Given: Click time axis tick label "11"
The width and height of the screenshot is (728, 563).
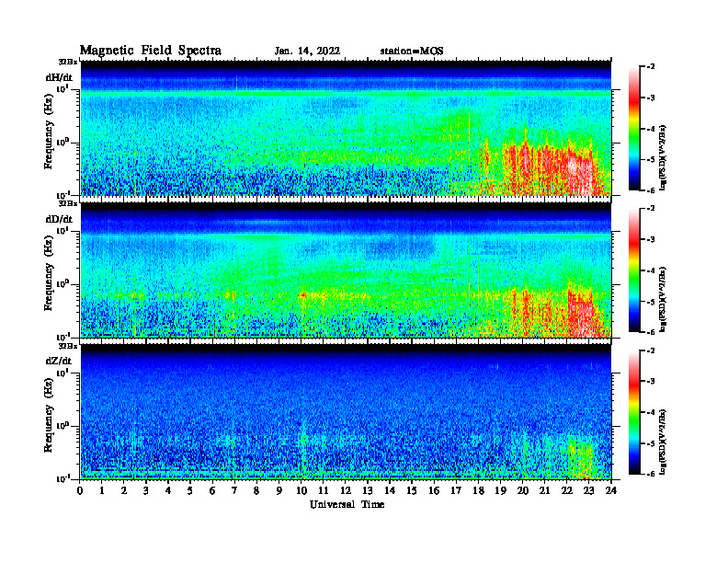Looking at the screenshot, I should (324, 490).
